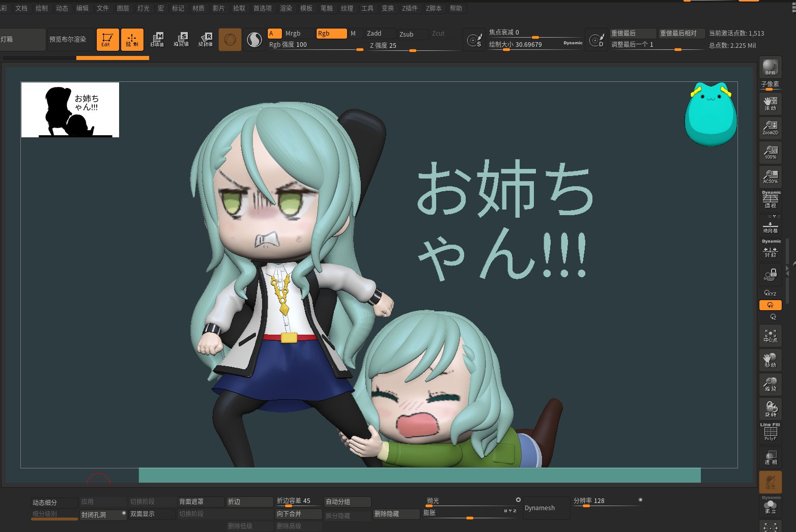Click the orange Y-axis rotation icon

coord(771,305)
